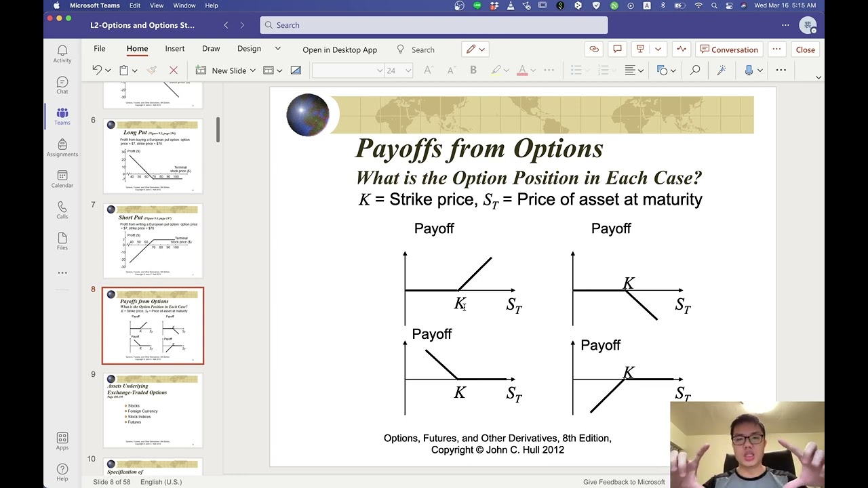Click the Undo icon
868x488 pixels.
[x=97, y=70]
